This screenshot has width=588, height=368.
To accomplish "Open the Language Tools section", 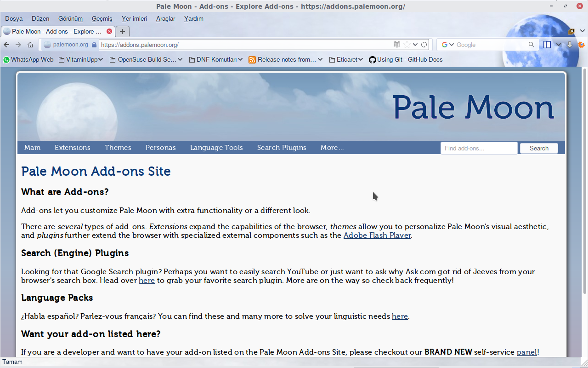I will pyautogui.click(x=216, y=148).
